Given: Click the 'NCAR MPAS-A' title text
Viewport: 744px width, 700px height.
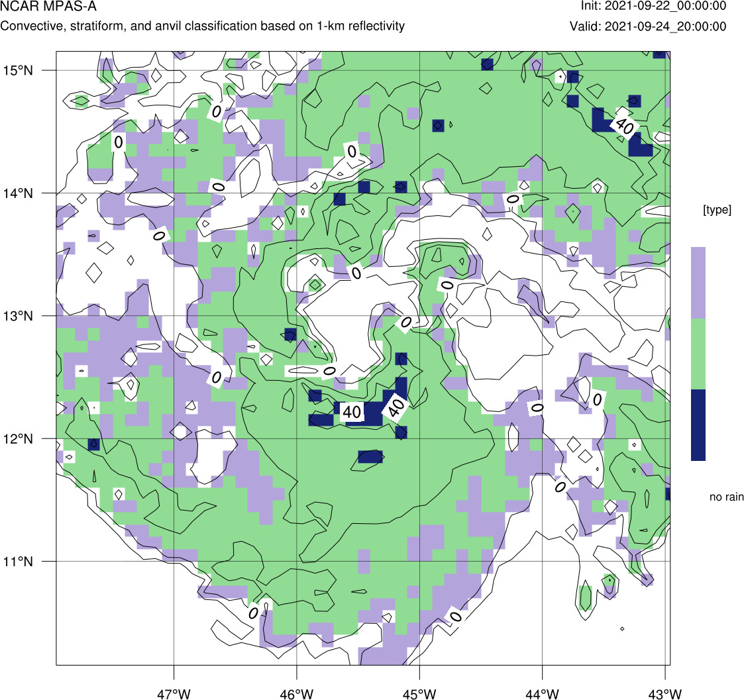Looking at the screenshot, I should coord(48,7).
